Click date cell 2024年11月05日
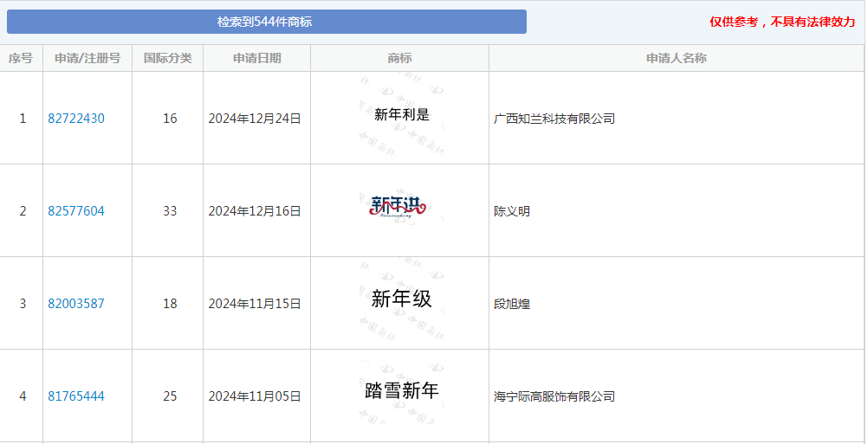This screenshot has width=868, height=444. tap(255, 396)
